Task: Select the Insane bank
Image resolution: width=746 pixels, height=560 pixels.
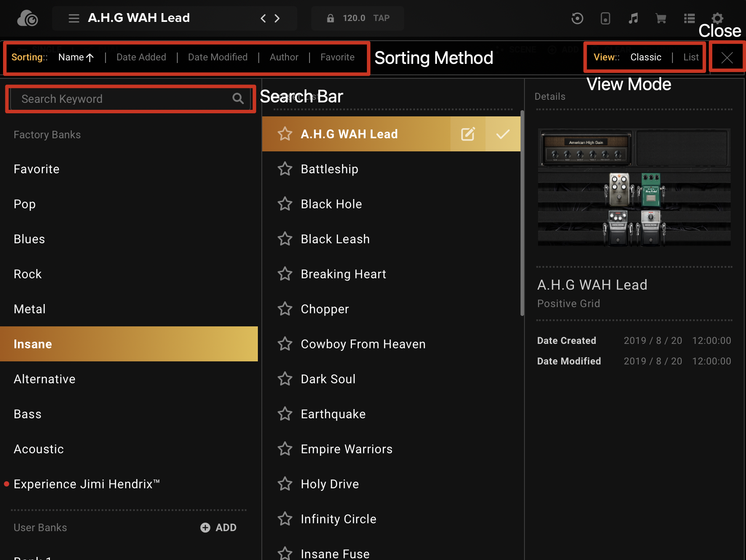Action: 129,344
